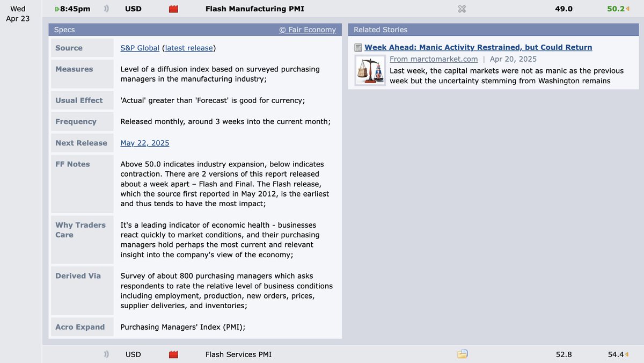This screenshot has width=644, height=363.
Task: Click the news article icon before Week Ahead headline
Action: tap(358, 48)
